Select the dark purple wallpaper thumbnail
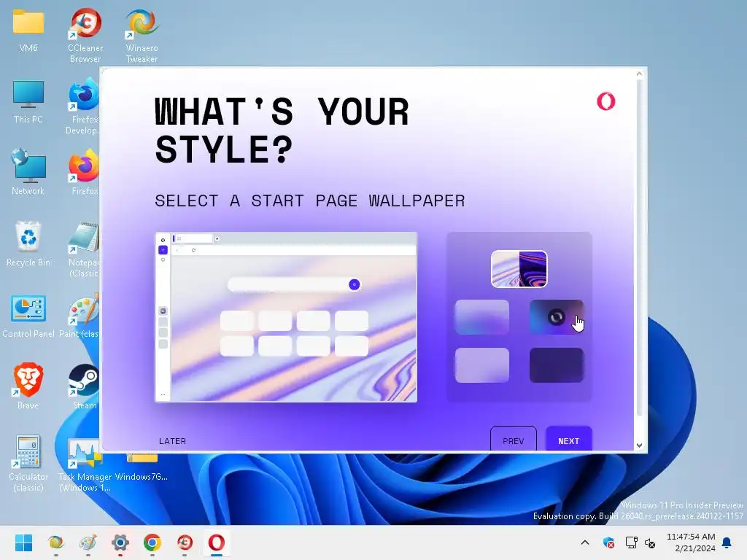The width and height of the screenshot is (747, 560). [x=557, y=365]
